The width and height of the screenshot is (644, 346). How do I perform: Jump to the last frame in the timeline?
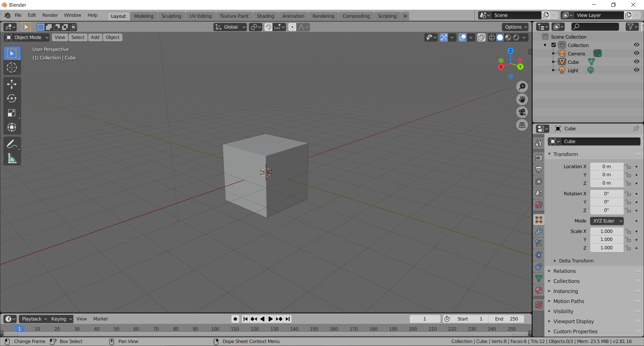point(288,319)
